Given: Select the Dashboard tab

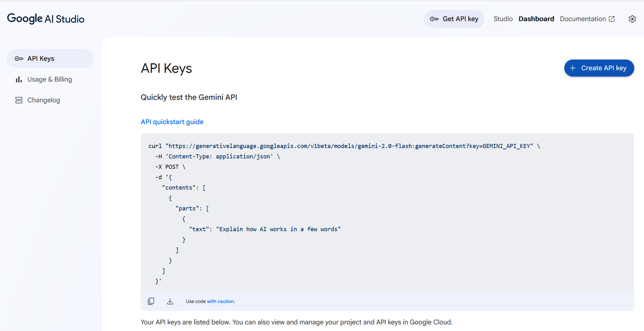Looking at the screenshot, I should 536,19.
